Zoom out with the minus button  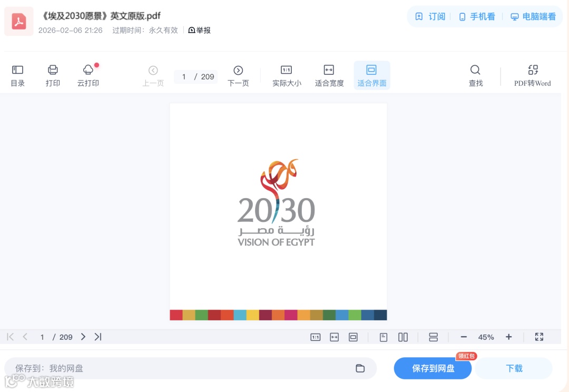[464, 337]
